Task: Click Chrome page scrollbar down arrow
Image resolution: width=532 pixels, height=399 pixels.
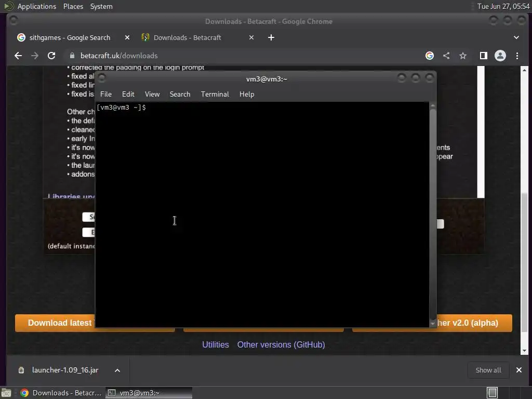Action: 525,351
